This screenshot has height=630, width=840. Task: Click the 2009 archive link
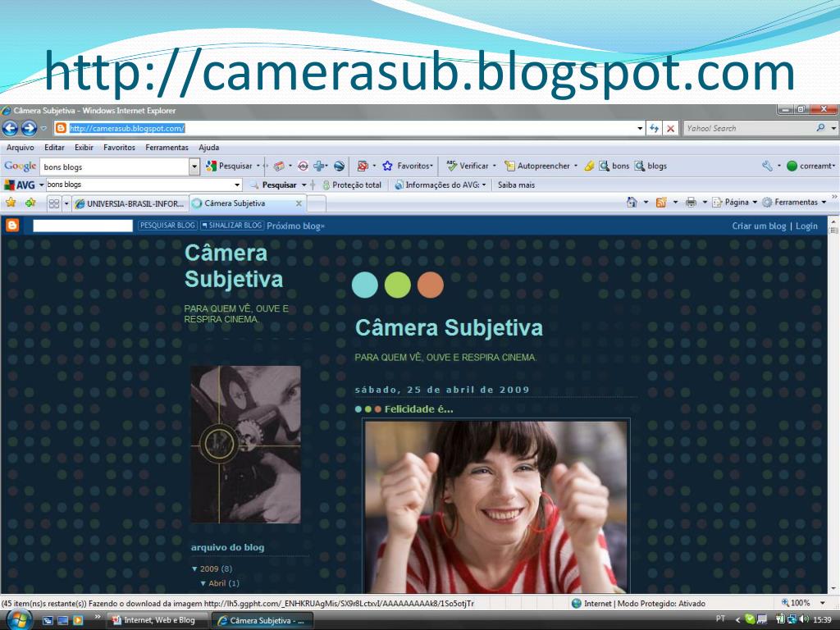click(x=209, y=569)
